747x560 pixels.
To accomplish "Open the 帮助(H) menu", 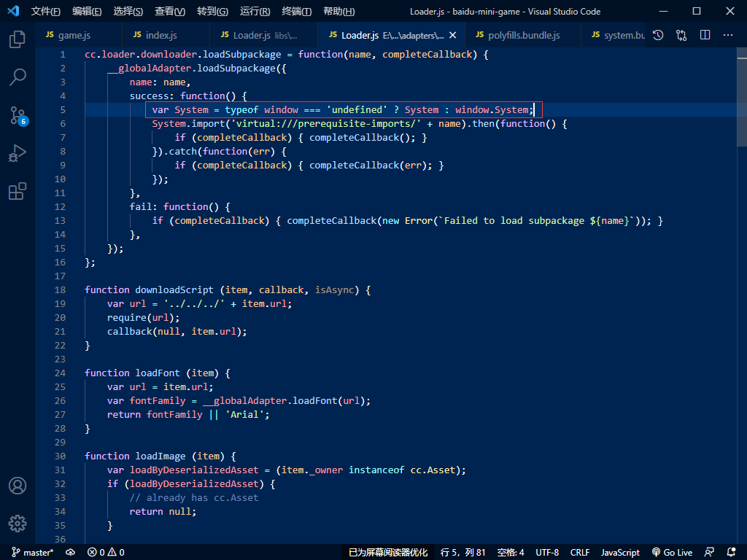I will [x=338, y=12].
